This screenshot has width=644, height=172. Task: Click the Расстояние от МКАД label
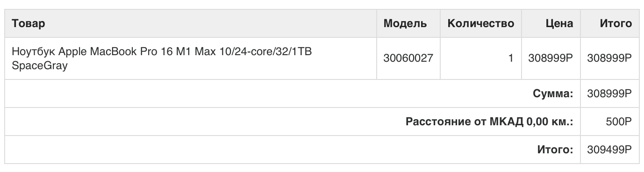click(465, 122)
